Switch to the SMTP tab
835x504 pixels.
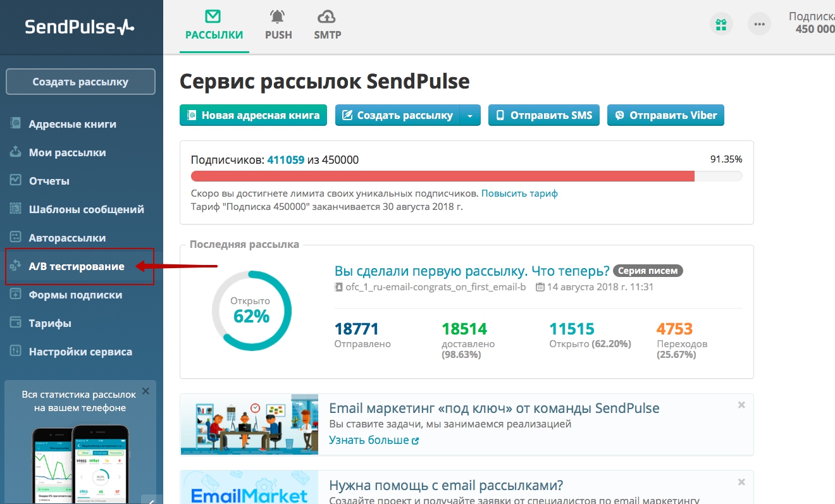[327, 27]
